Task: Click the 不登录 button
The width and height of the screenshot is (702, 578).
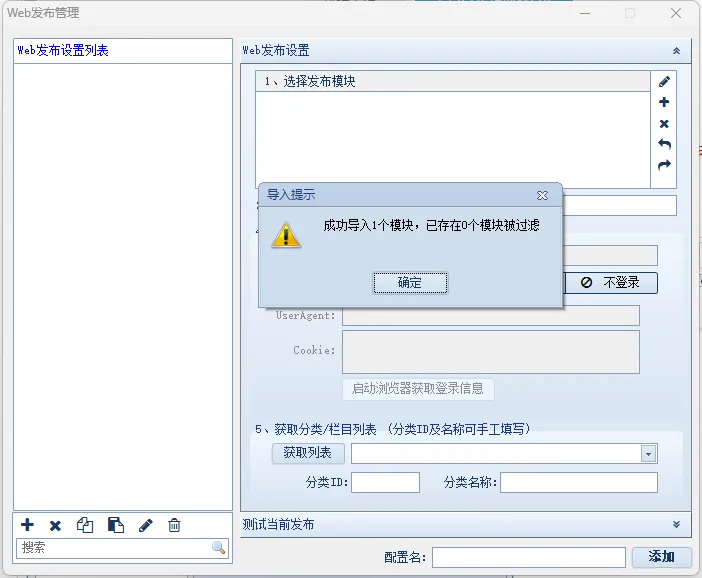Action: (611, 283)
